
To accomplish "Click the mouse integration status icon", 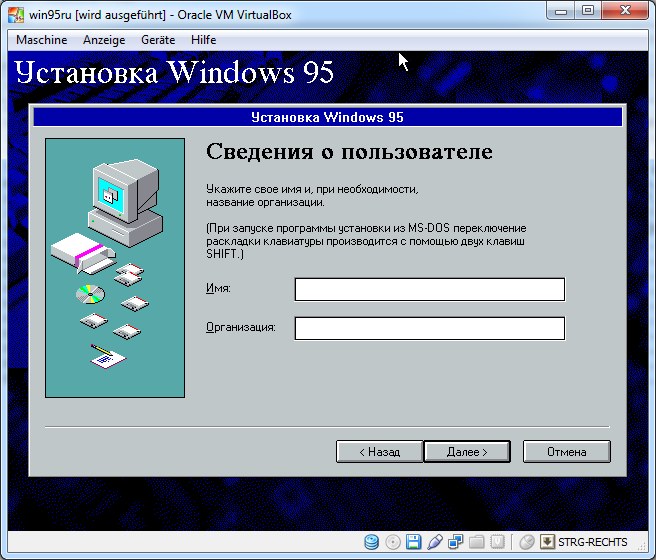I will coord(527,542).
